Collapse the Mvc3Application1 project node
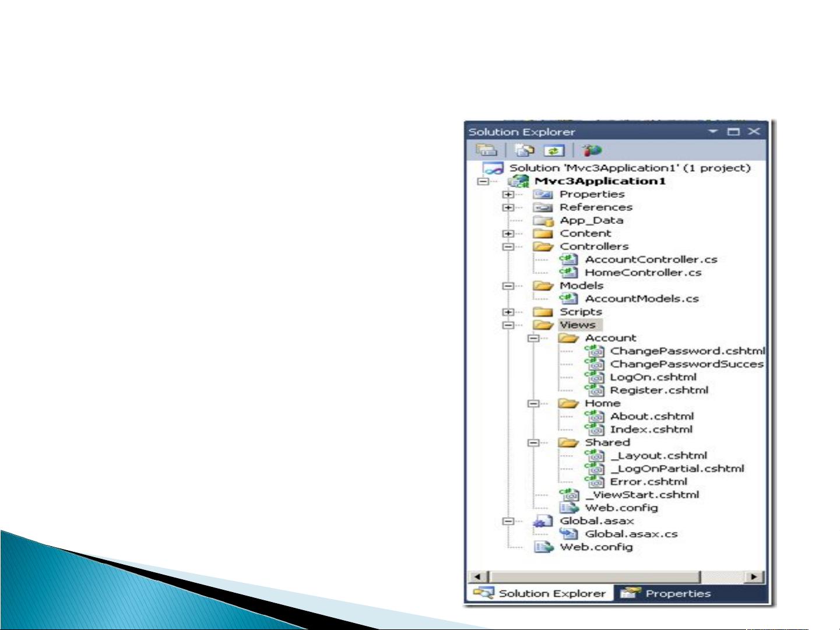The width and height of the screenshot is (840, 630). coord(483,181)
